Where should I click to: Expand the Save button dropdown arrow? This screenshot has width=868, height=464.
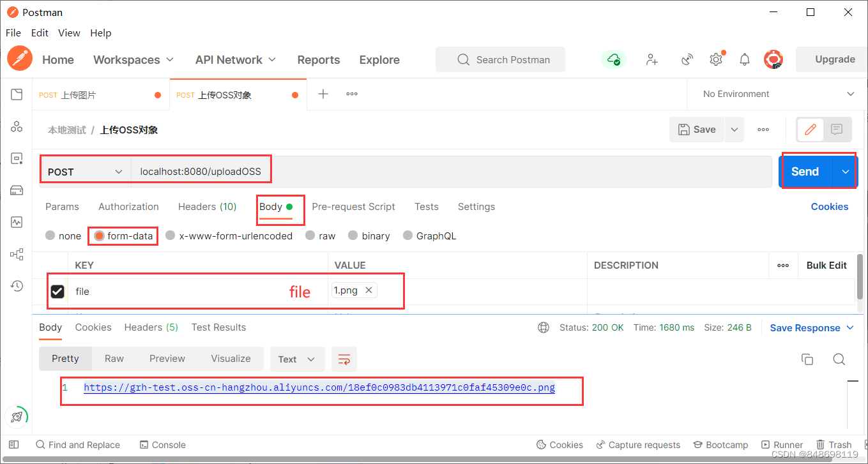click(x=735, y=130)
